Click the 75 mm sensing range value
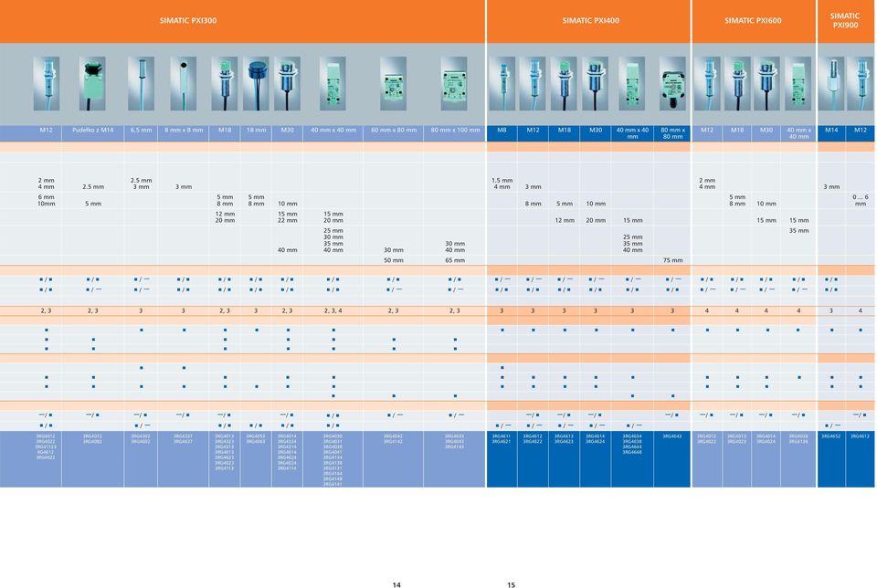This screenshot has height=588, width=877. pos(673,260)
